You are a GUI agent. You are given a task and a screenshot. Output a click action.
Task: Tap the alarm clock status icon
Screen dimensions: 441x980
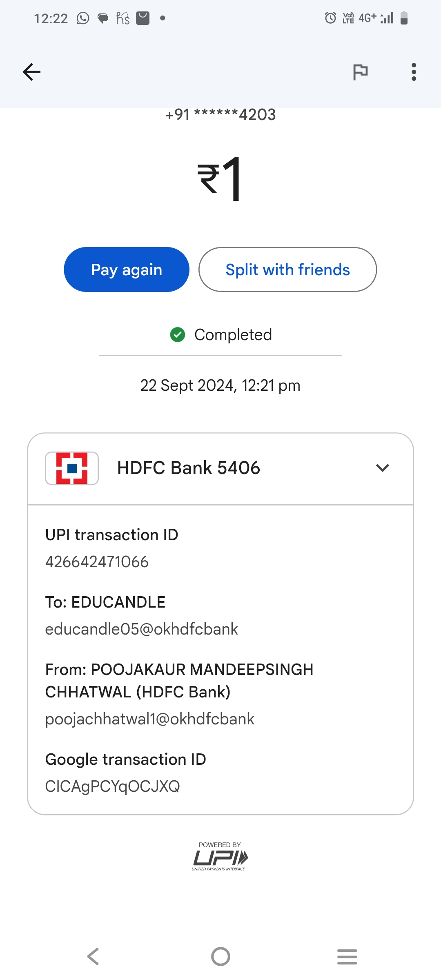330,18
